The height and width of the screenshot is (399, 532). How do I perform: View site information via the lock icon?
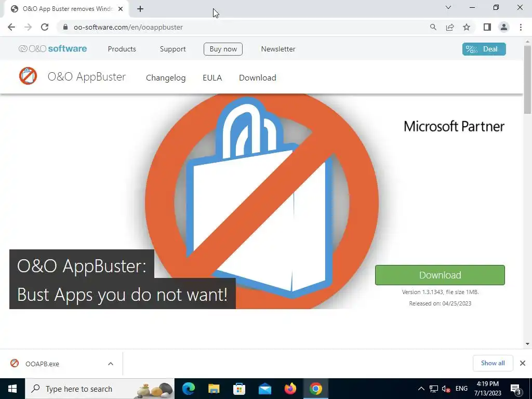tap(65, 27)
